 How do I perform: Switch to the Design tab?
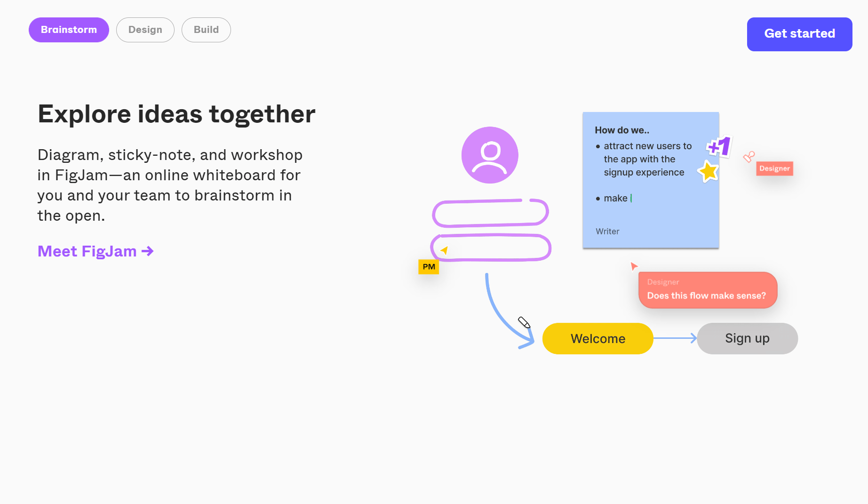[145, 30]
